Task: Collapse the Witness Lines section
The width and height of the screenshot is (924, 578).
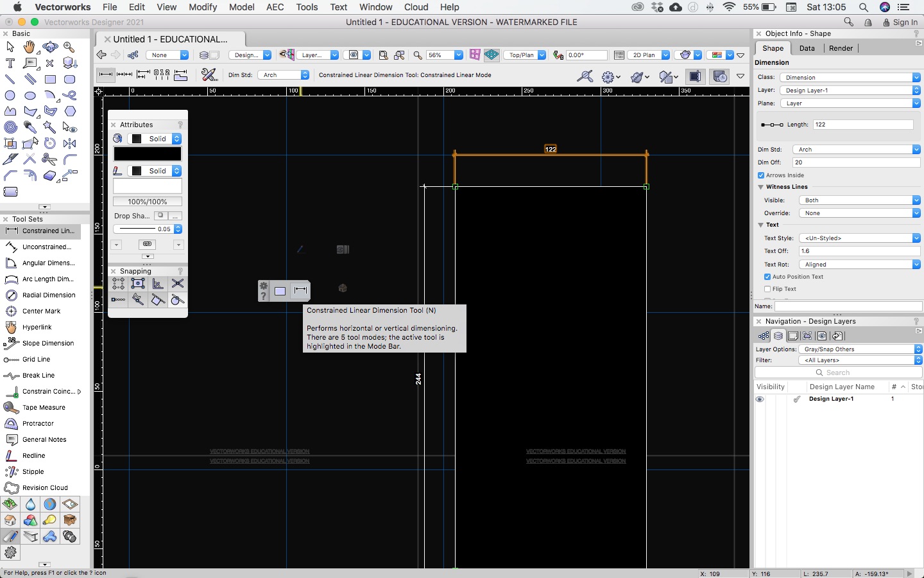Action: point(761,187)
